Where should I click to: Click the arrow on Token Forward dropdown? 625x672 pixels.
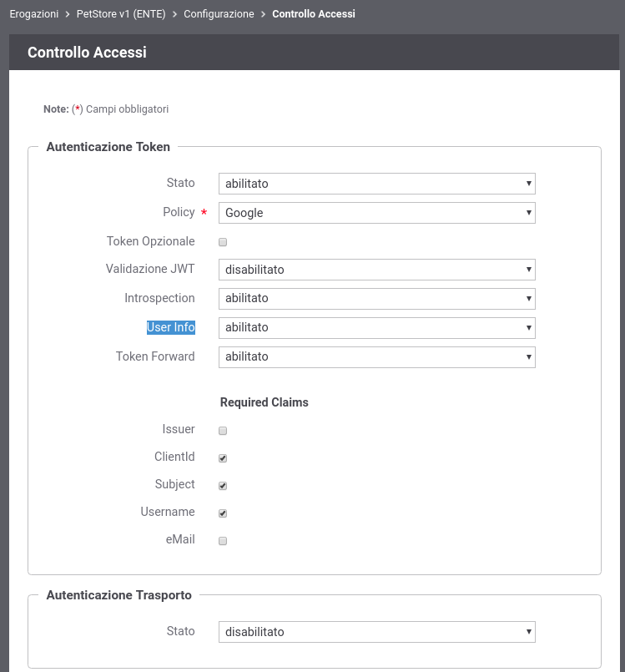528,356
